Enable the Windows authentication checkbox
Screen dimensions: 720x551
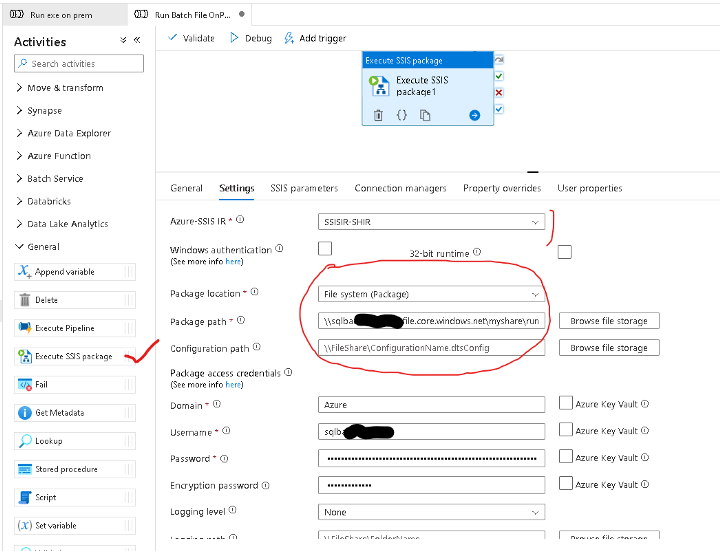tap(325, 248)
